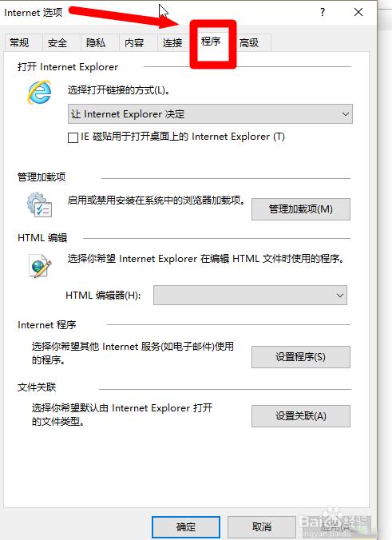The width and height of the screenshot is (392, 540).
Task: Click the help question mark icon
Action: [323, 13]
